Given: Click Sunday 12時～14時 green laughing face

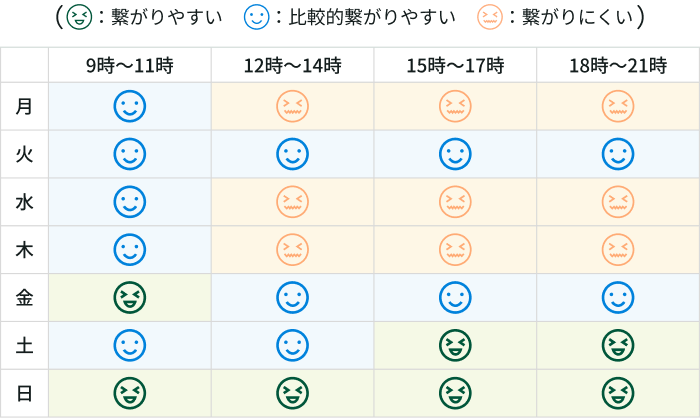Looking at the screenshot, I should pos(292,393).
